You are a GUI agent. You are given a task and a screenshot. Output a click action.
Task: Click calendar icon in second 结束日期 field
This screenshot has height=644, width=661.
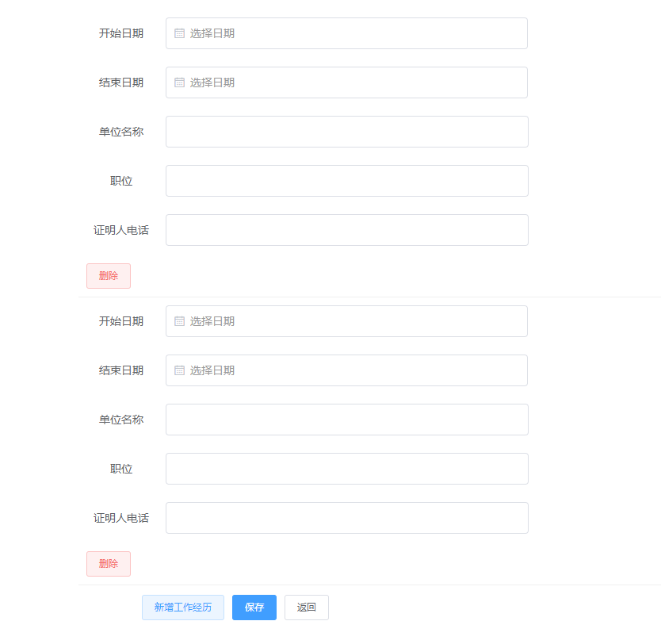pyautogui.click(x=180, y=370)
